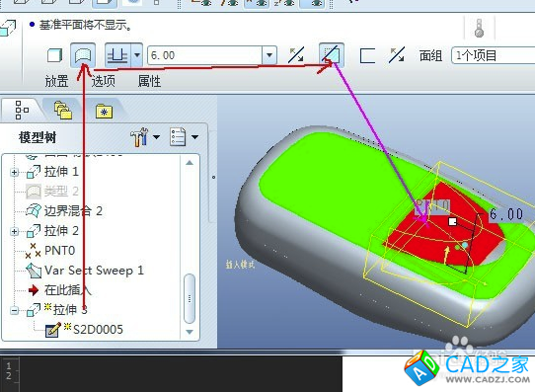The width and height of the screenshot is (535, 392).
Task: Open the model tree settings tool menu
Action: click(144, 137)
